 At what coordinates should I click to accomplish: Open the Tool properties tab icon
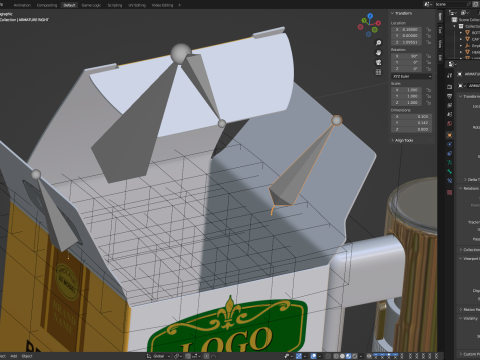pos(450,75)
